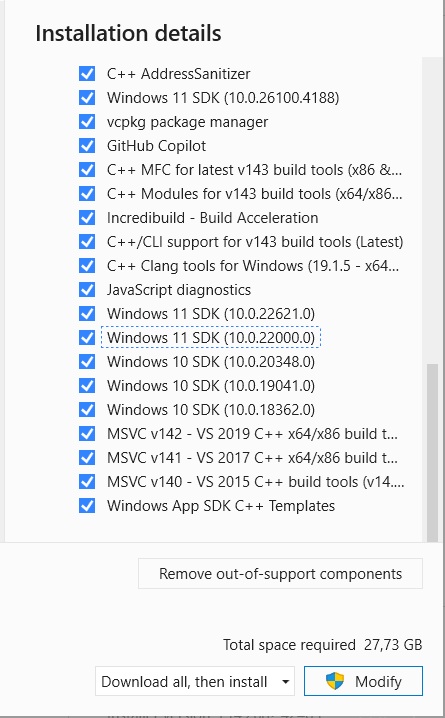The height and width of the screenshot is (718, 445).
Task: Uncheck C++ AddressSanitizer component
Action: (87, 74)
